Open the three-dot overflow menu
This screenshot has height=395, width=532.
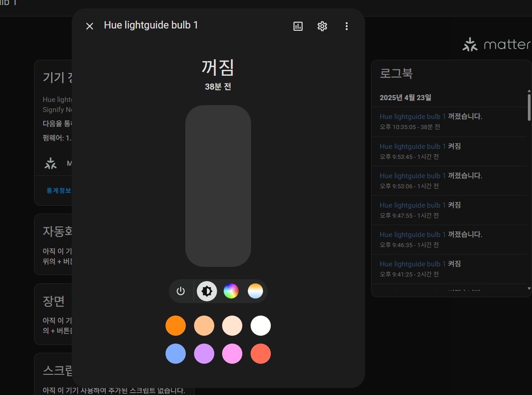tap(347, 26)
